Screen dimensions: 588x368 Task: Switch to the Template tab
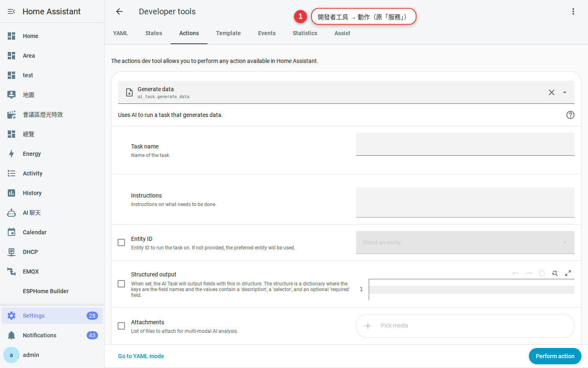228,33
